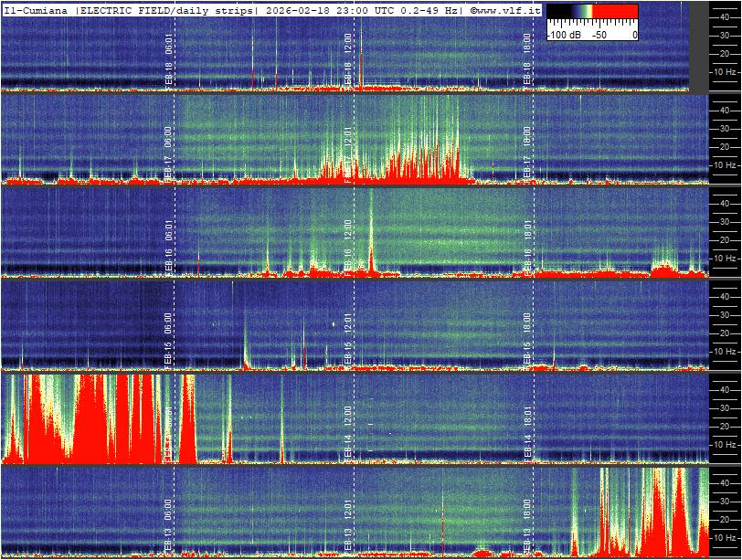Click the 10 Hz label on the top strip
The width and height of the screenshot is (742, 560).
(x=726, y=71)
